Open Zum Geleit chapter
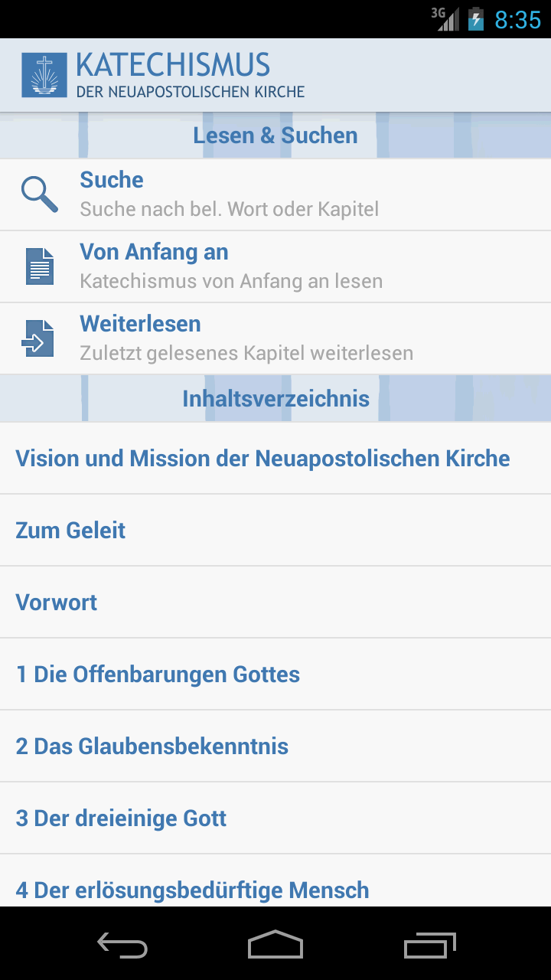This screenshot has width=551, height=980. click(x=70, y=531)
